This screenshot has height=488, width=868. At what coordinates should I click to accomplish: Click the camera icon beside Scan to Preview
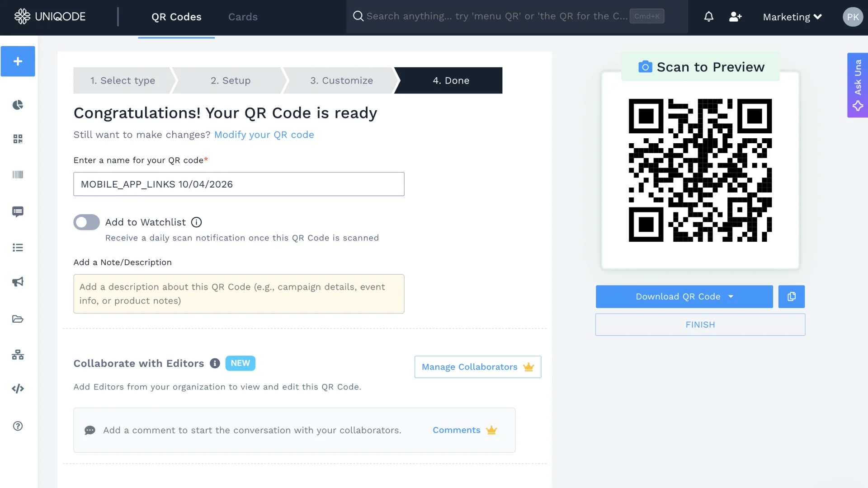click(x=645, y=67)
